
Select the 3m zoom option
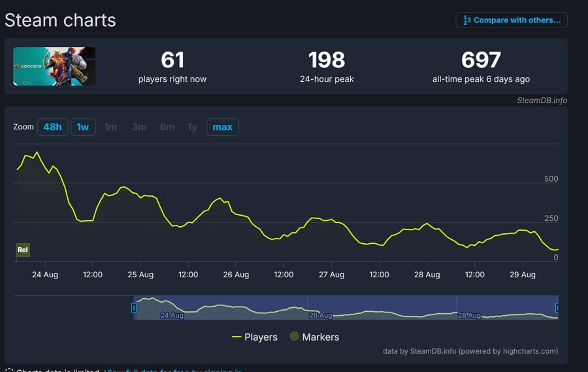(139, 127)
